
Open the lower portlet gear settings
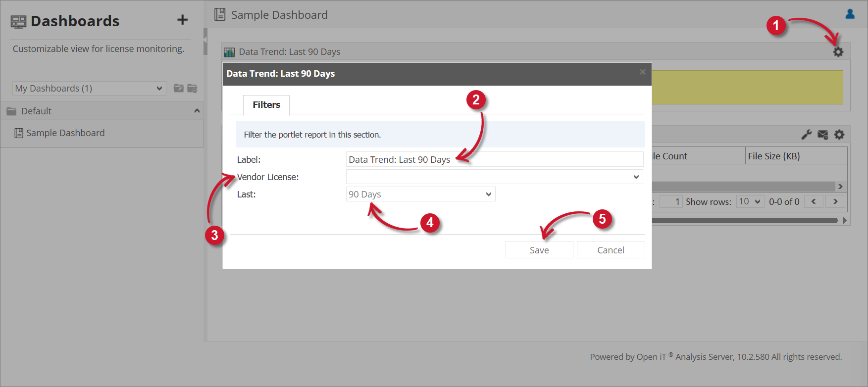tap(839, 135)
